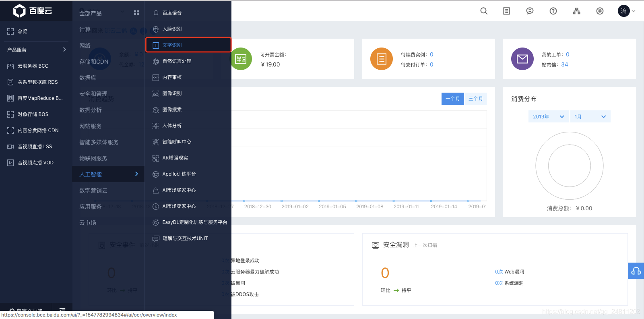Viewport: 644px width, 319px height.
Task: Click the purple mail icon
Action: [x=522, y=59]
